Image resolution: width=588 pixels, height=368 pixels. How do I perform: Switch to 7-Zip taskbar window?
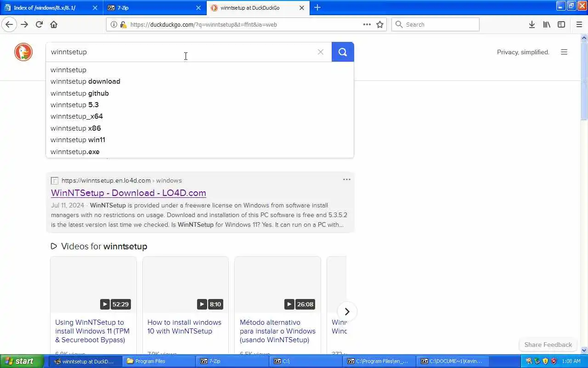coord(233,361)
